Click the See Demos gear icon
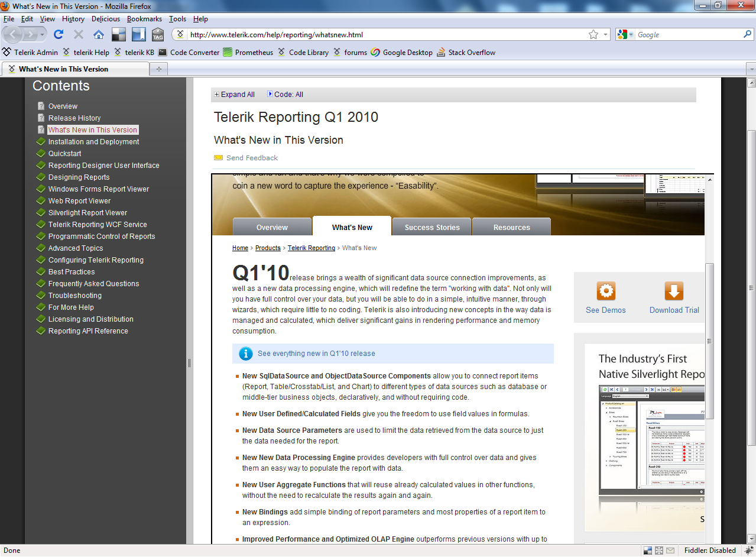Image resolution: width=756 pixels, height=557 pixels. [x=606, y=291]
